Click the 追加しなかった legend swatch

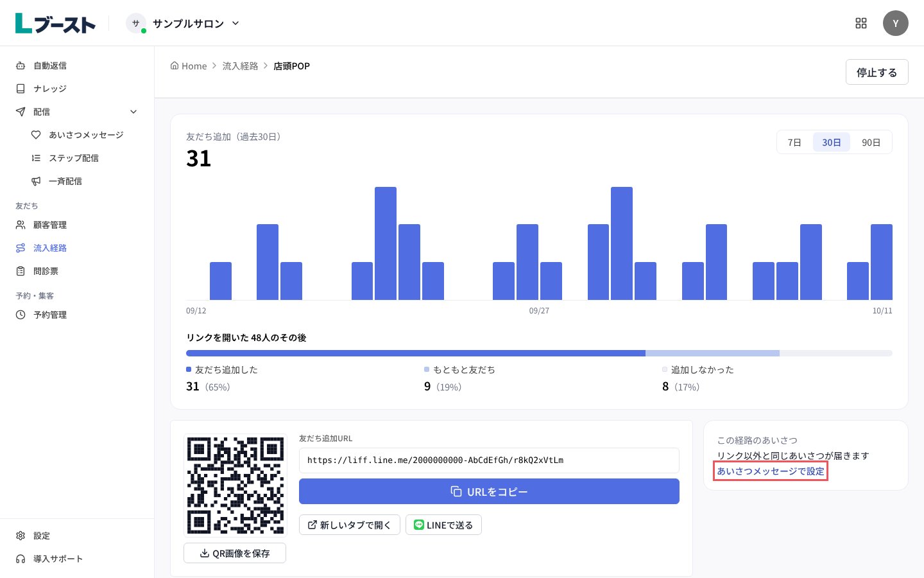[665, 369]
